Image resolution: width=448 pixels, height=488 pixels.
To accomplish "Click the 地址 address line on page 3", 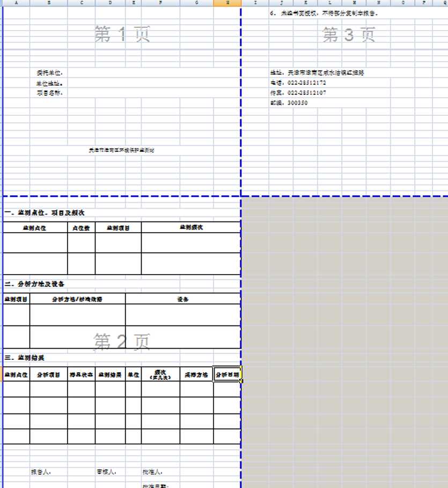I will tap(317, 72).
